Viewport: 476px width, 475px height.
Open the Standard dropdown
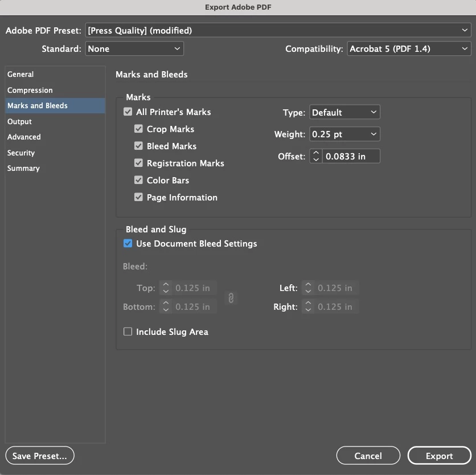click(134, 48)
